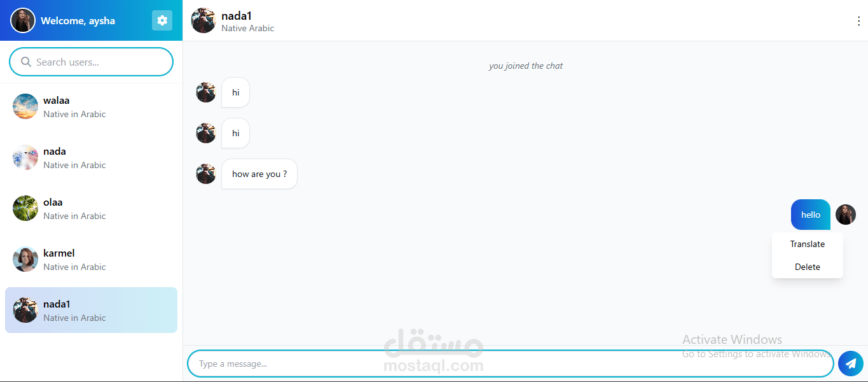Click the avatar next to the hello message
The height and width of the screenshot is (382, 868).
coord(846,215)
